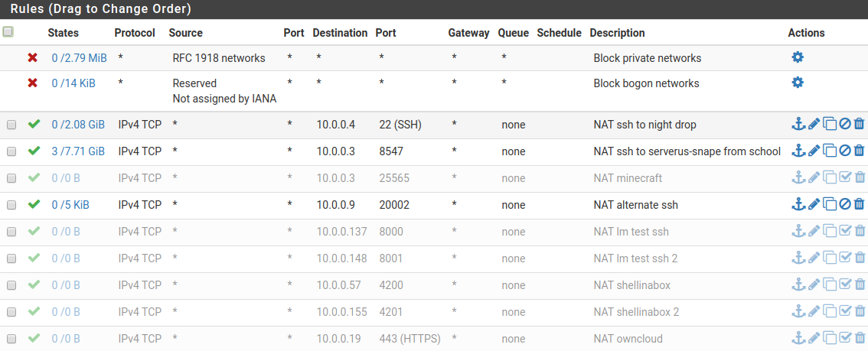Tick checkbox for the NAT owncloud rule
Image resolution: width=868 pixels, height=351 pixels.
[x=11, y=338]
